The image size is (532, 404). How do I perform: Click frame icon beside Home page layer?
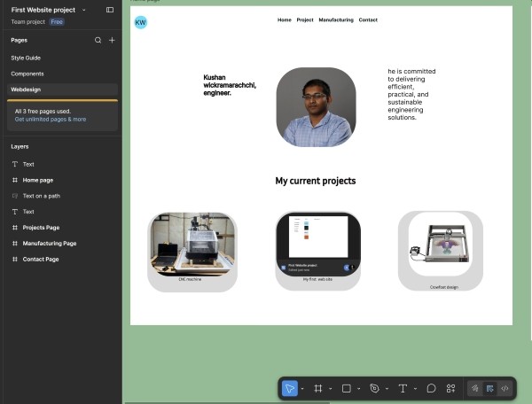pos(15,181)
